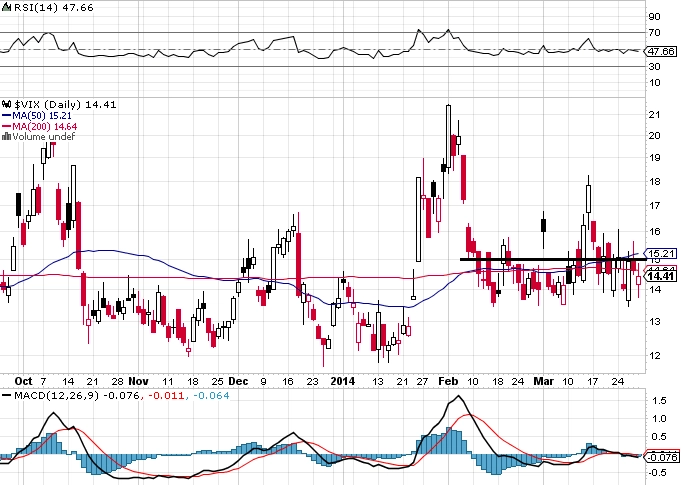Click the volume bars icon beside Volume undef
This screenshot has width=682, height=485.
7,137
